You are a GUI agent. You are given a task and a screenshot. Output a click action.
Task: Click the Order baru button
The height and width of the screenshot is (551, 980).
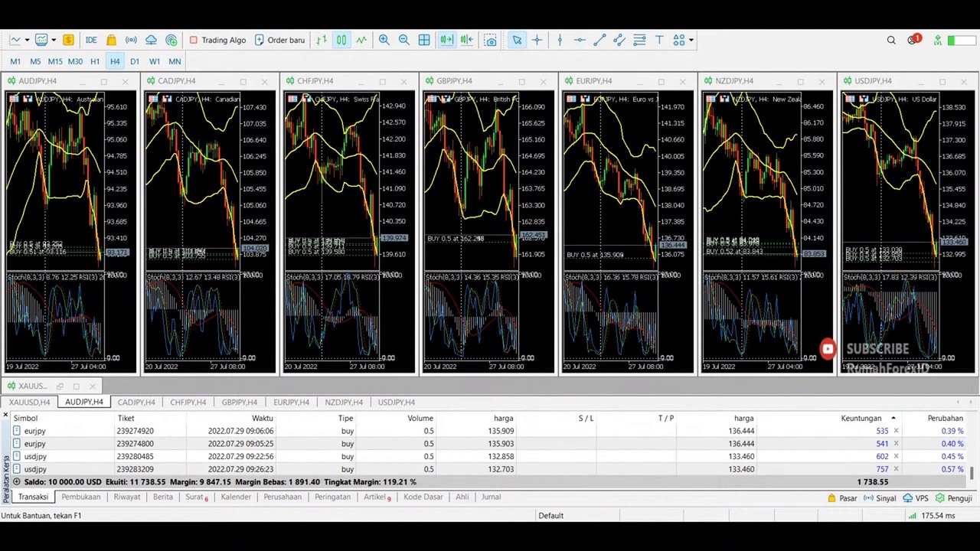[x=279, y=40]
